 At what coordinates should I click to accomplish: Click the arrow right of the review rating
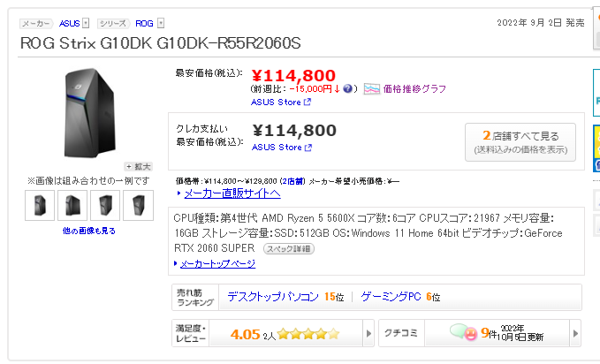tap(368, 334)
